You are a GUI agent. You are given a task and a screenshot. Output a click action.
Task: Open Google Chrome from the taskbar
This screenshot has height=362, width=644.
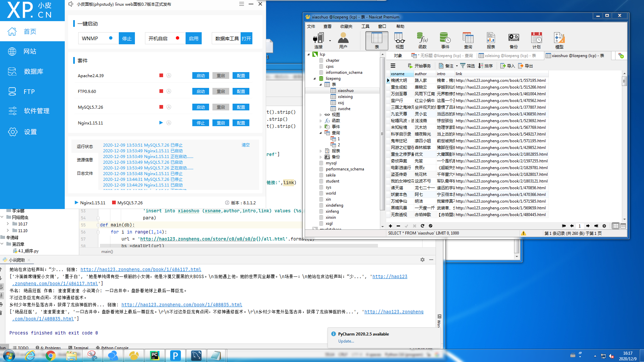51,356
